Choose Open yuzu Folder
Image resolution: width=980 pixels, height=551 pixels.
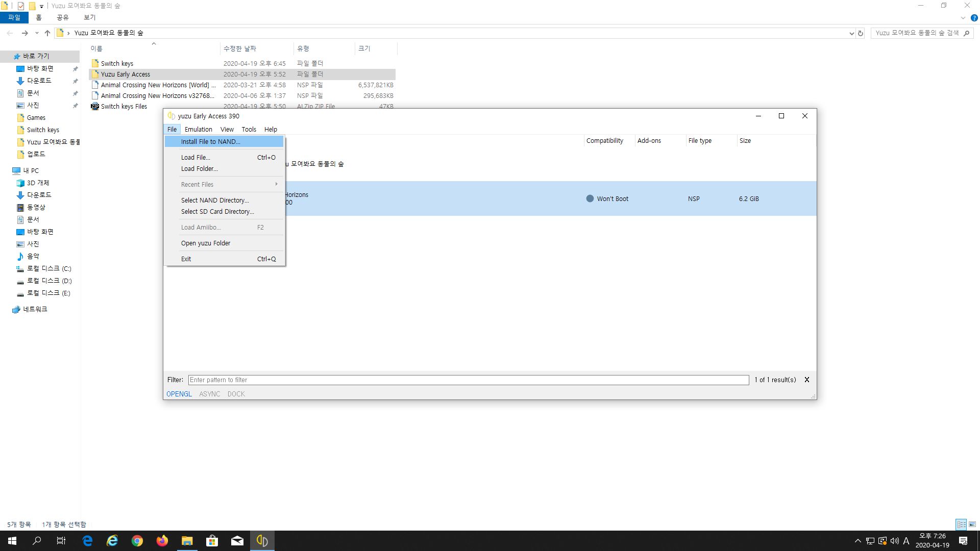pos(205,243)
